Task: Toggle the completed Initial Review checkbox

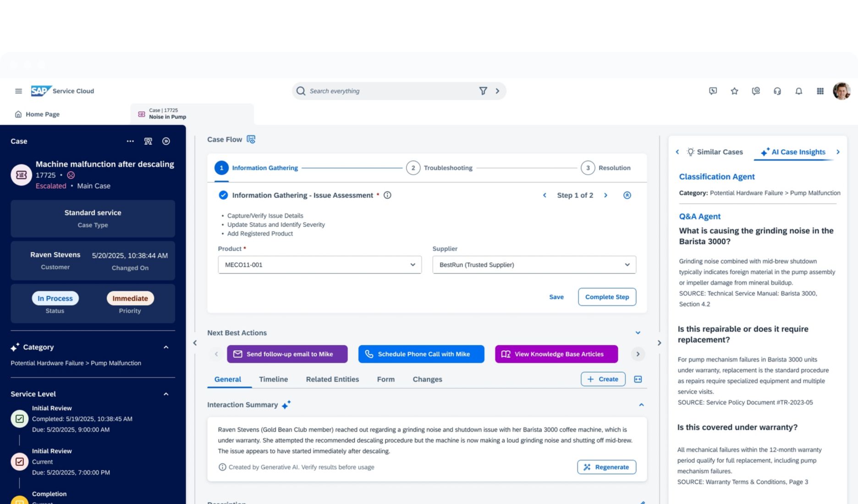Action: pyautogui.click(x=19, y=418)
